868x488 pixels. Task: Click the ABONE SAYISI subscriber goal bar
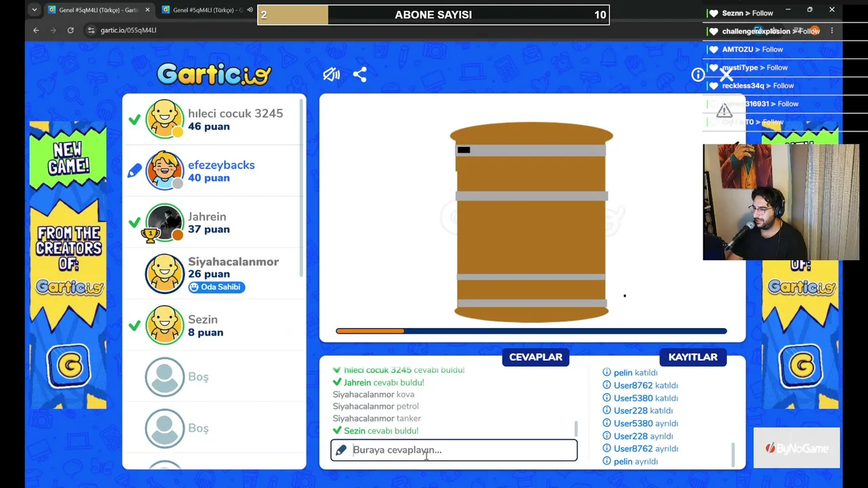coord(433,14)
